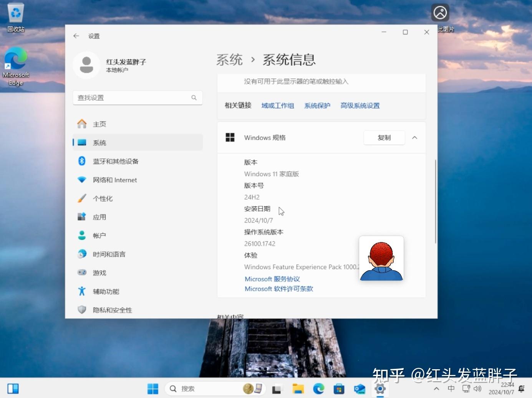Open Task View on the taskbar

click(x=277, y=389)
